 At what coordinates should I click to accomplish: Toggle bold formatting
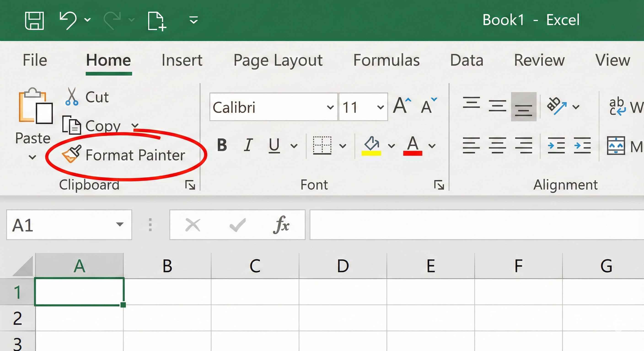click(x=222, y=146)
